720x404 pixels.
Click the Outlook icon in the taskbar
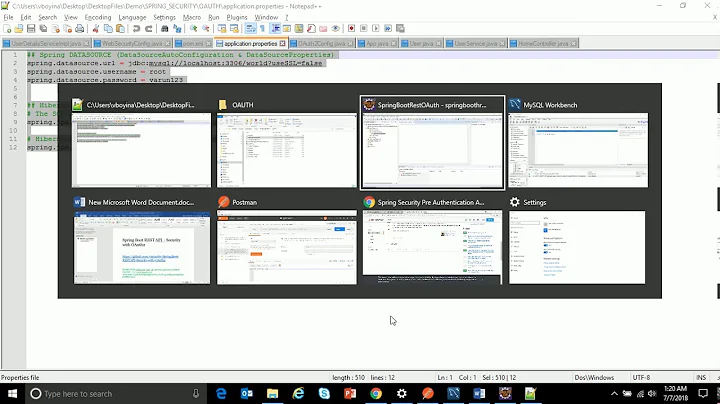(x=247, y=394)
